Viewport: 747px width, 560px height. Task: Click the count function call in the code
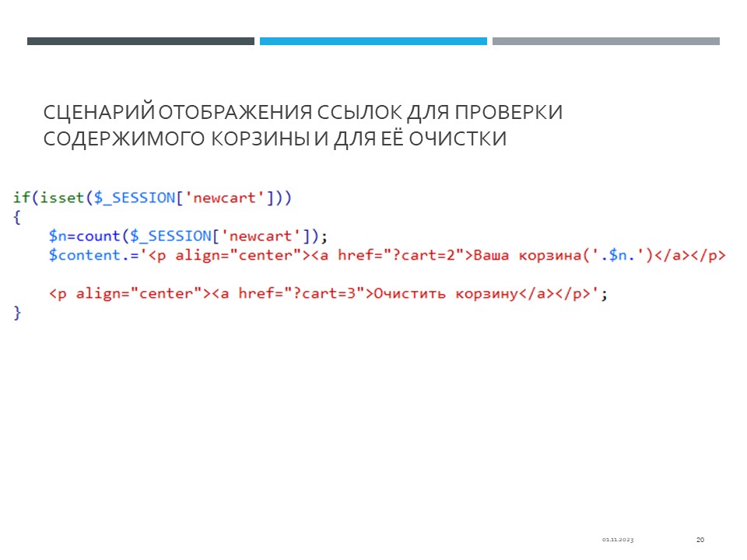pyautogui.click(x=97, y=236)
